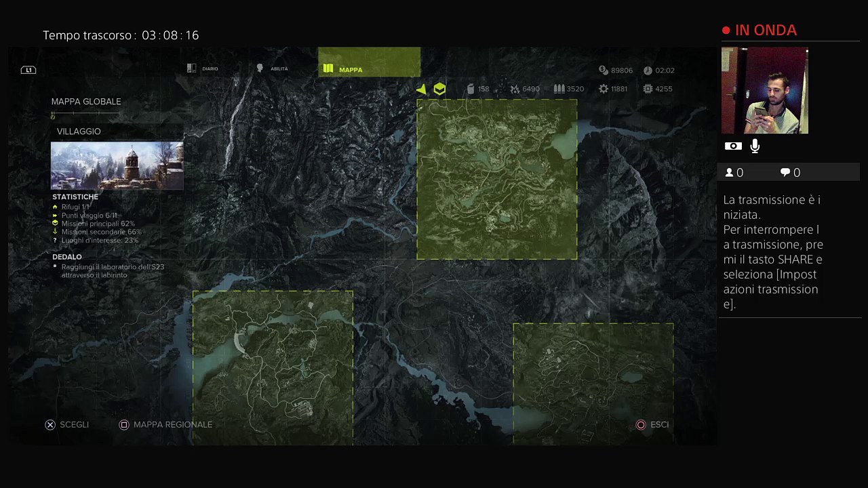Click the yellow mission hexagon filter icon
Viewport: 868px width, 488px height.
[x=439, y=89]
